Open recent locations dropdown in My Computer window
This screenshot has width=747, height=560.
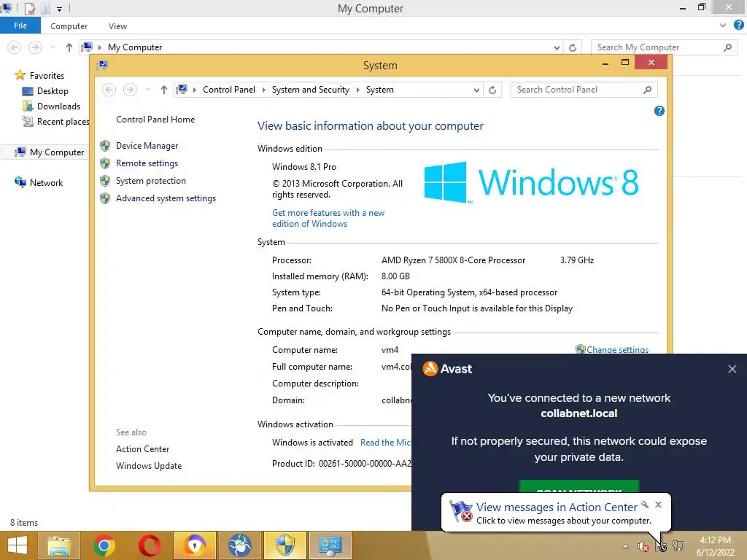(x=53, y=47)
